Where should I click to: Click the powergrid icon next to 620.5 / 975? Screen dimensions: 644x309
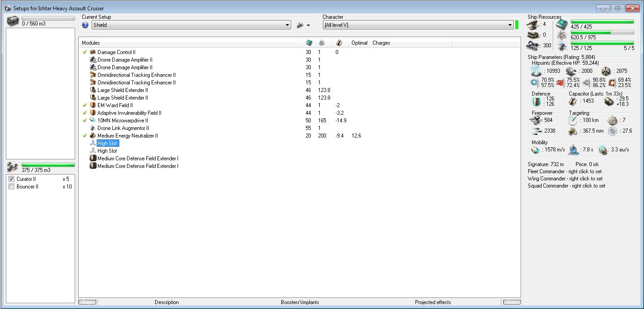562,35
